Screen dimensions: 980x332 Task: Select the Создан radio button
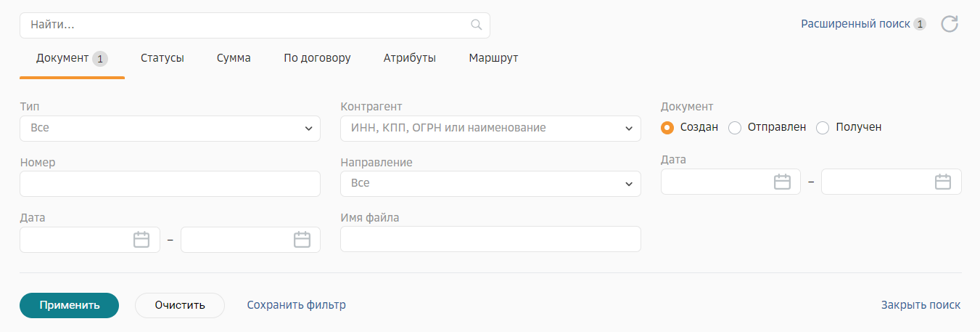(667, 127)
